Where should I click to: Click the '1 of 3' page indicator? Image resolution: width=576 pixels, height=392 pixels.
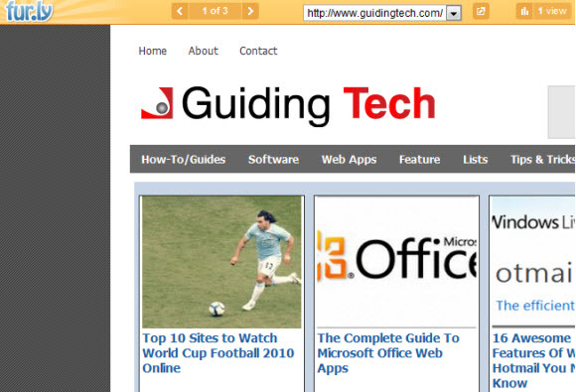coord(215,11)
